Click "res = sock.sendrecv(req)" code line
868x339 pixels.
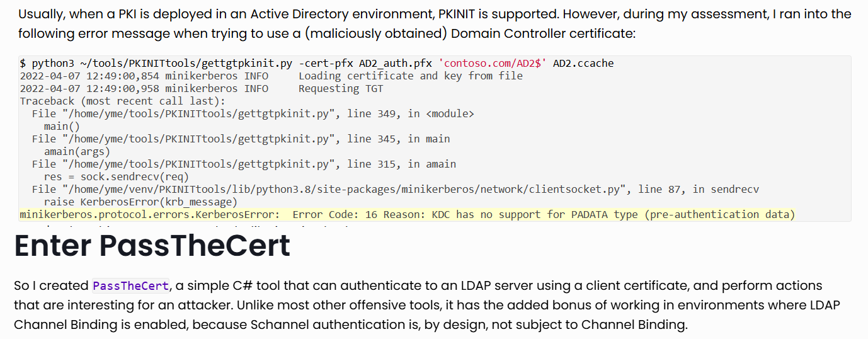tap(117, 177)
